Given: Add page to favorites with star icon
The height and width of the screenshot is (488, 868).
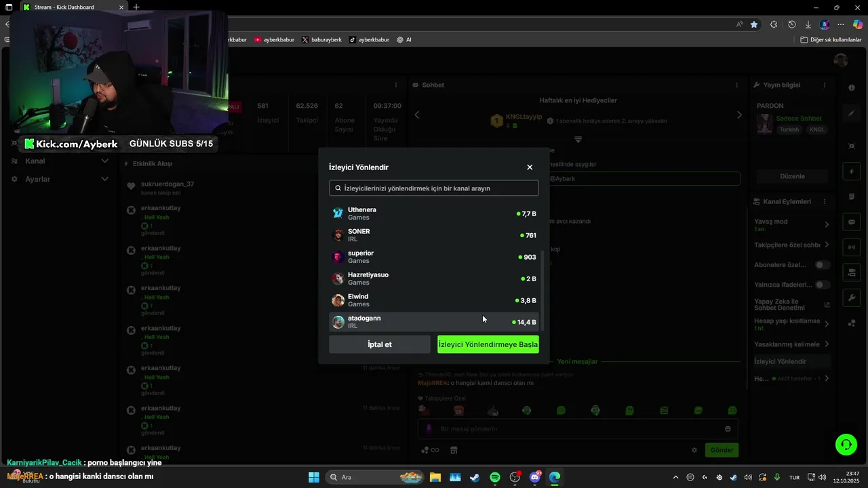Looking at the screenshot, I should click(x=754, y=24).
